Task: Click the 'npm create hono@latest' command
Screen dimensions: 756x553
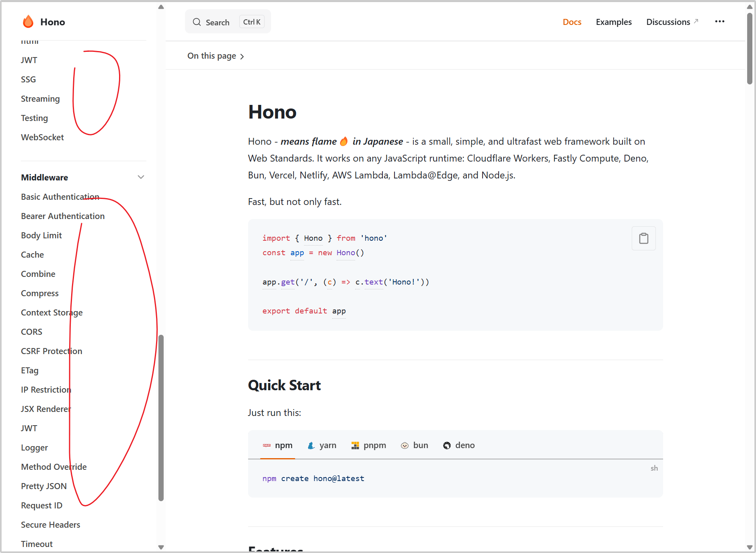Action: click(313, 479)
